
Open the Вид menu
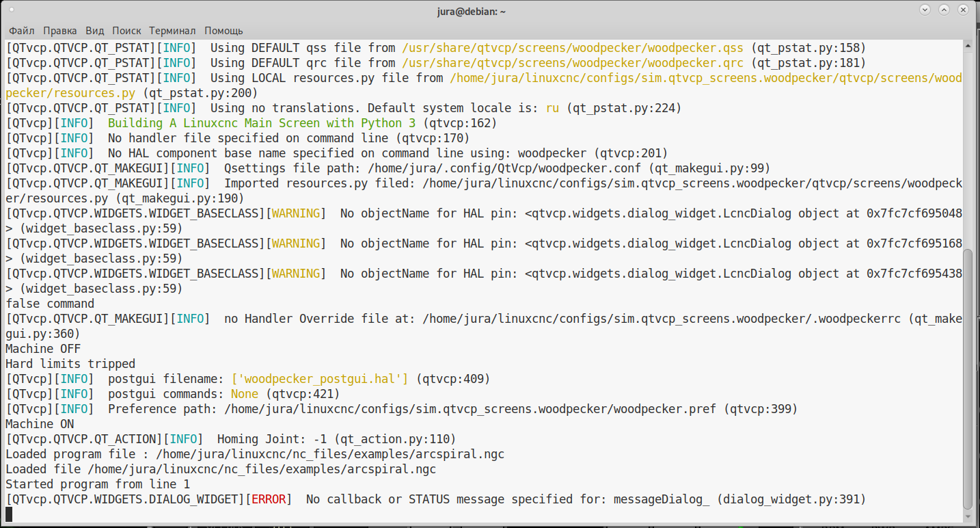click(95, 31)
